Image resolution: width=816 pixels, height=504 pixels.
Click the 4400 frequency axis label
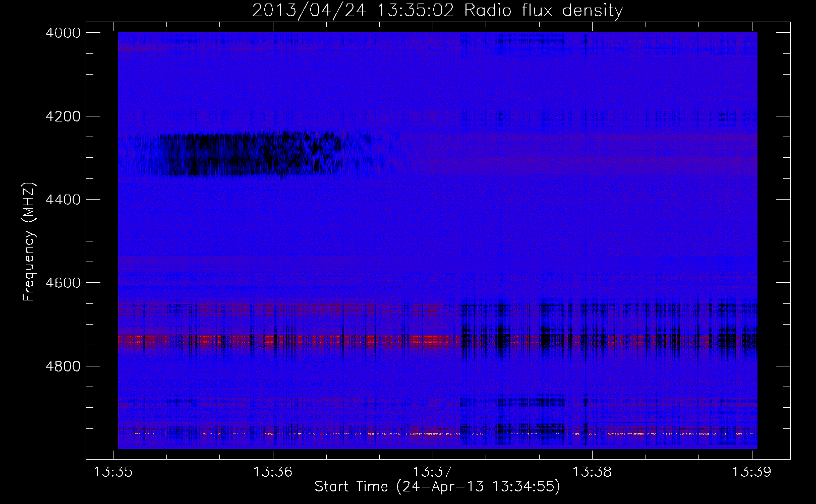click(x=63, y=200)
